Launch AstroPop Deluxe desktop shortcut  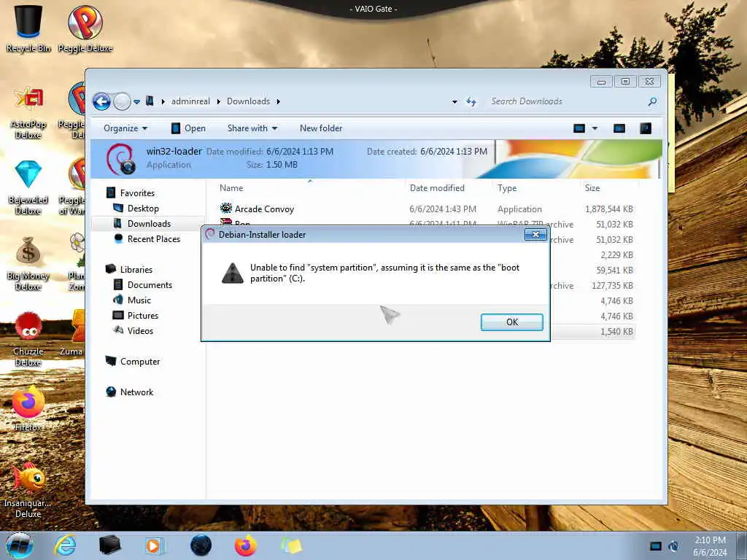[28, 112]
